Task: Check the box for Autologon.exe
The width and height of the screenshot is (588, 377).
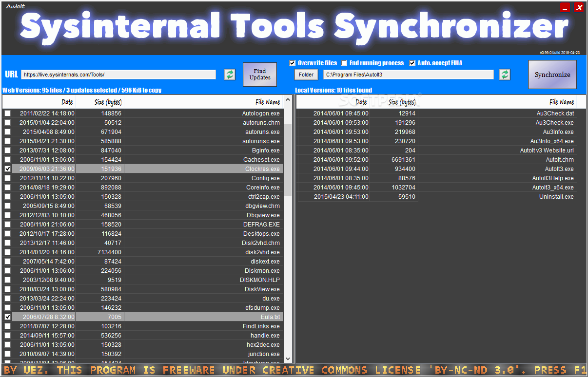Action: (7, 113)
